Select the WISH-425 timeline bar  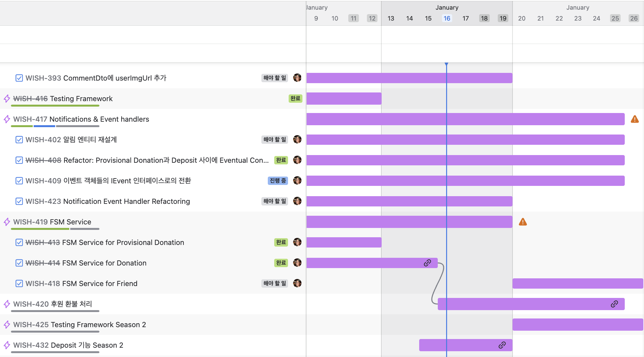click(578, 325)
